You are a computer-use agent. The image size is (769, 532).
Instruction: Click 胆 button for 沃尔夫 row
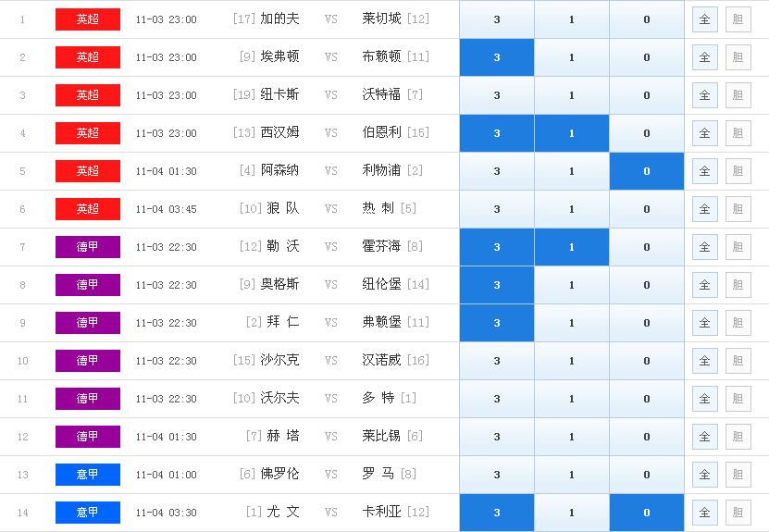tap(738, 399)
